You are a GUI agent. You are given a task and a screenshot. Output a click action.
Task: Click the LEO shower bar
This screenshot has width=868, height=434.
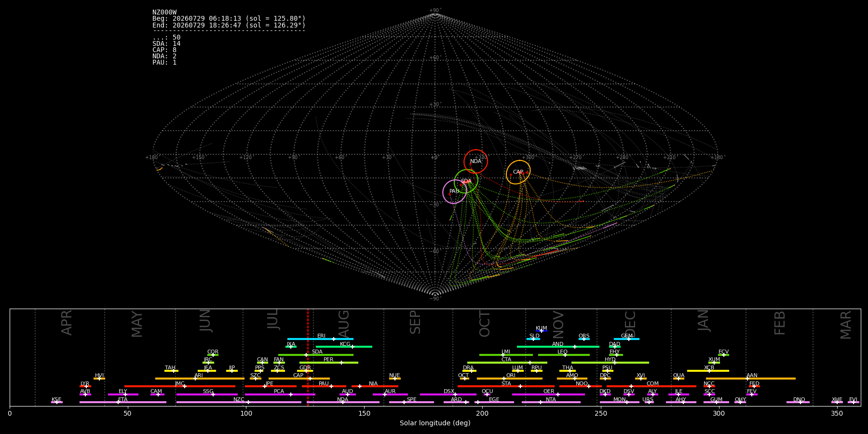pyautogui.click(x=564, y=355)
